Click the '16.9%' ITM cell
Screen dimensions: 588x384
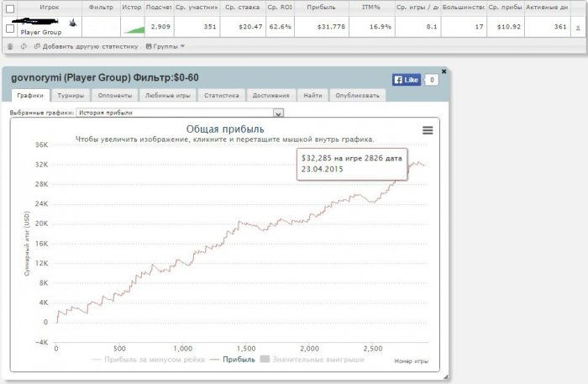(381, 27)
